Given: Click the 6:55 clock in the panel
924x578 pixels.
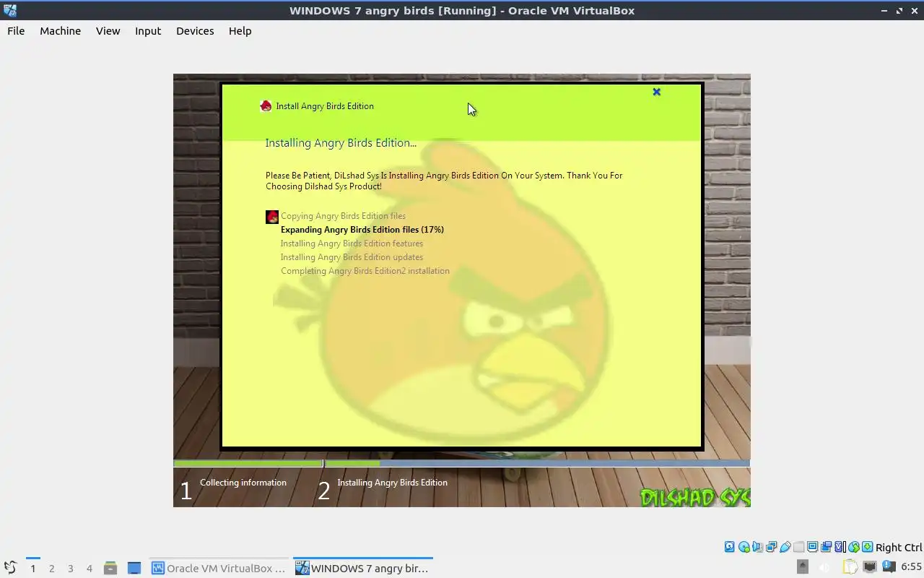Looking at the screenshot, I should coord(911,567).
